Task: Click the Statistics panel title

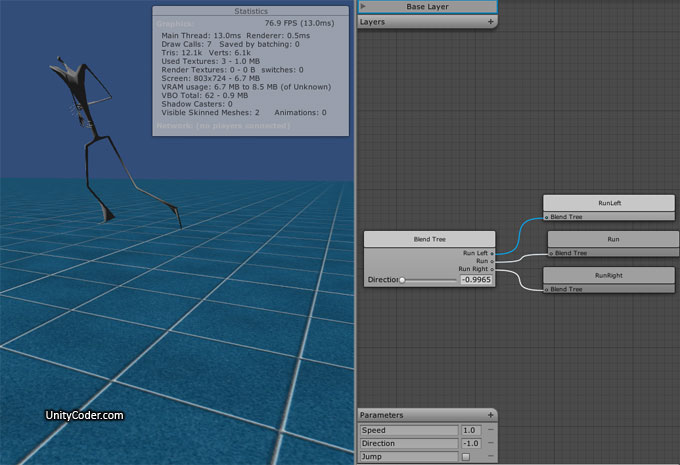Action: [251, 11]
